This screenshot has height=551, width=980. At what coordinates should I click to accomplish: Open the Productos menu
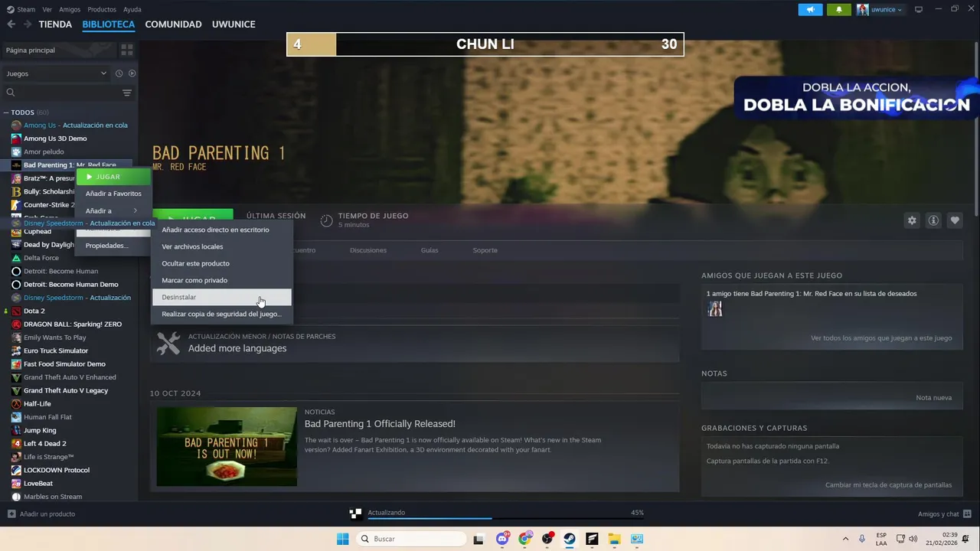point(102,9)
